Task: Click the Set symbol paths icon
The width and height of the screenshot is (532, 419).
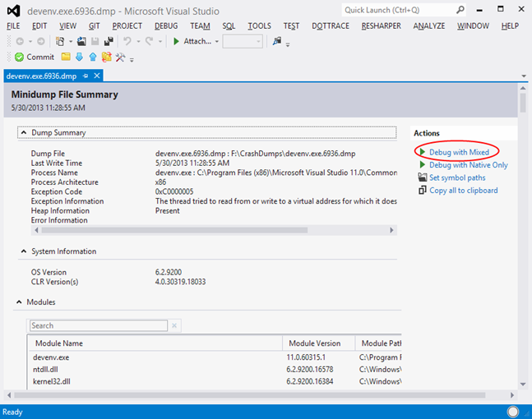Action: 422,177
